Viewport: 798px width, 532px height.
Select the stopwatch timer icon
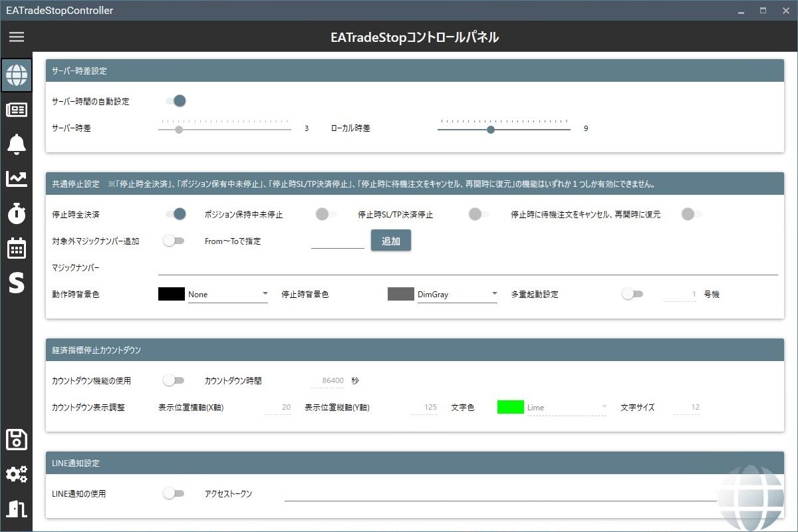[17, 213]
